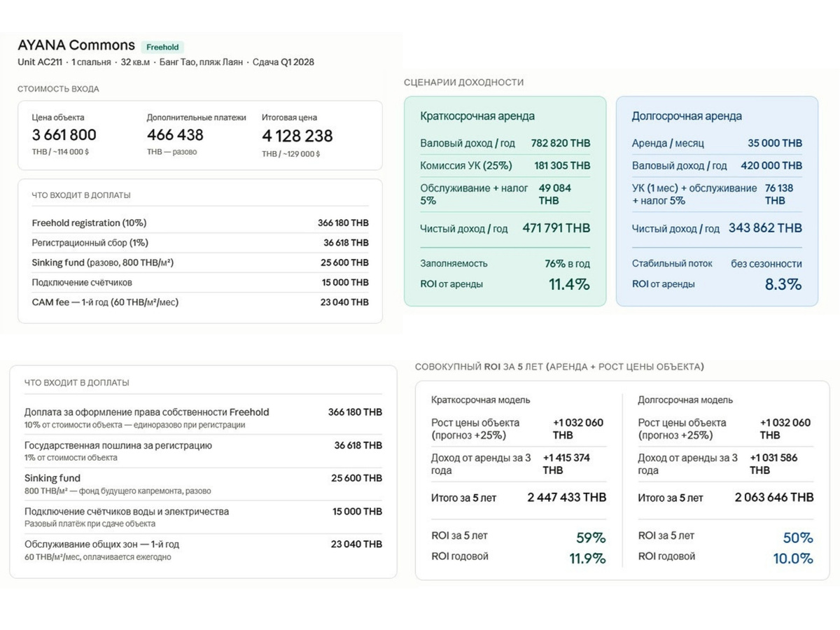Click gross income value "782 820 THB"
Screen dimensions: 840x630
coord(561,143)
